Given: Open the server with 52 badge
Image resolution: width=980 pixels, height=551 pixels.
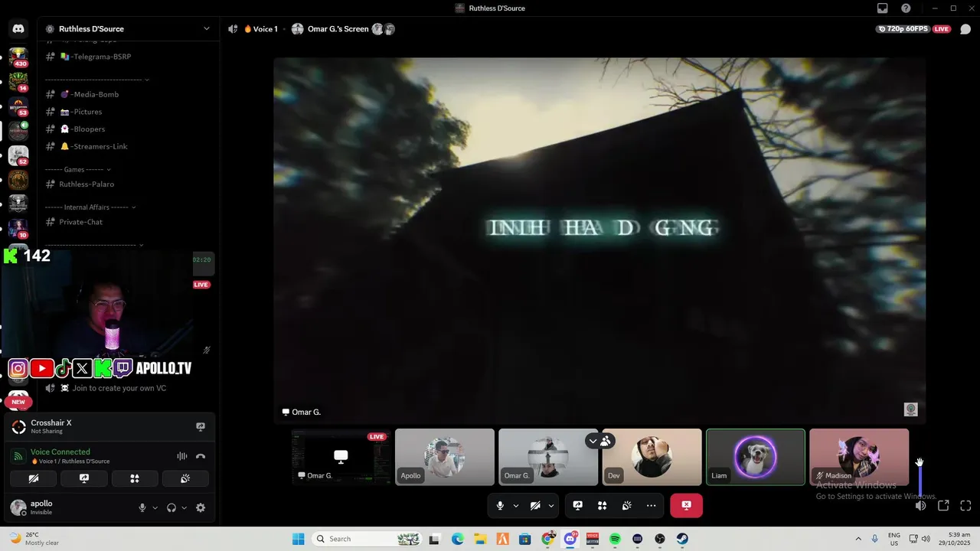Looking at the screenshot, I should pos(18,155).
